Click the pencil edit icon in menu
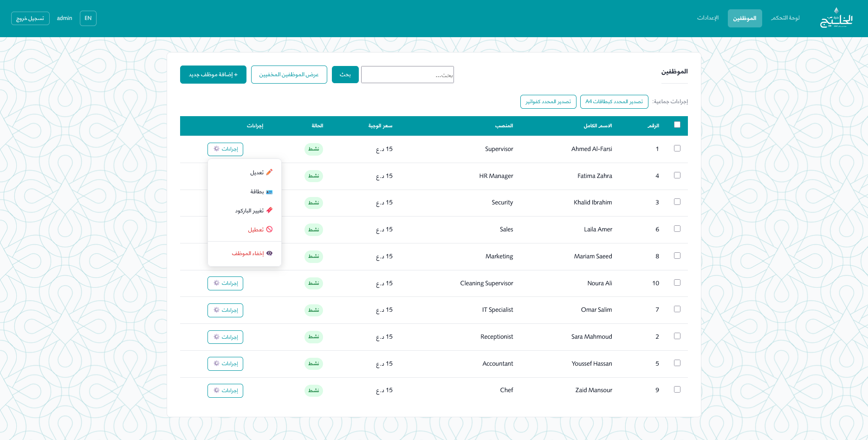This screenshot has height=440, width=868. tap(269, 172)
